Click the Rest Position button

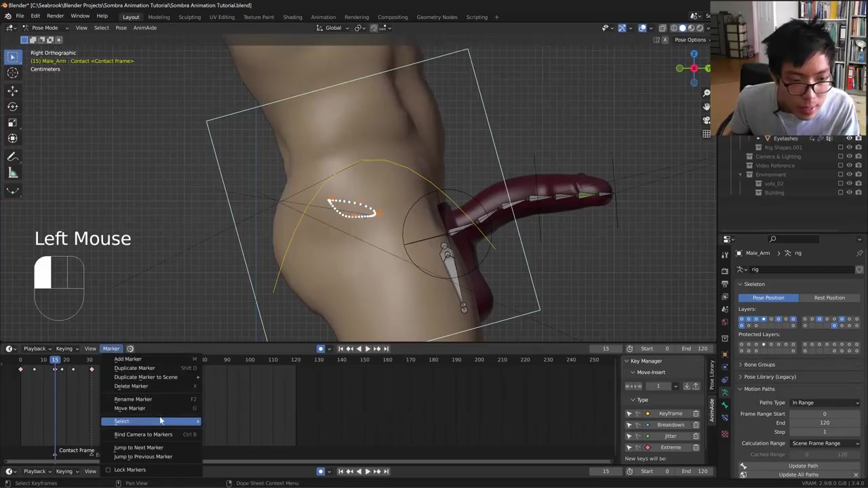point(829,298)
